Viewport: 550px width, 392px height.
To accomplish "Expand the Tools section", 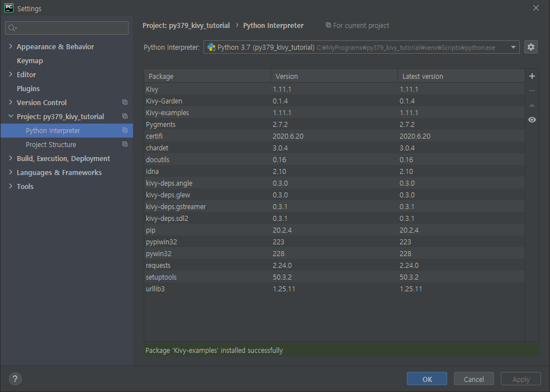I will [11, 186].
